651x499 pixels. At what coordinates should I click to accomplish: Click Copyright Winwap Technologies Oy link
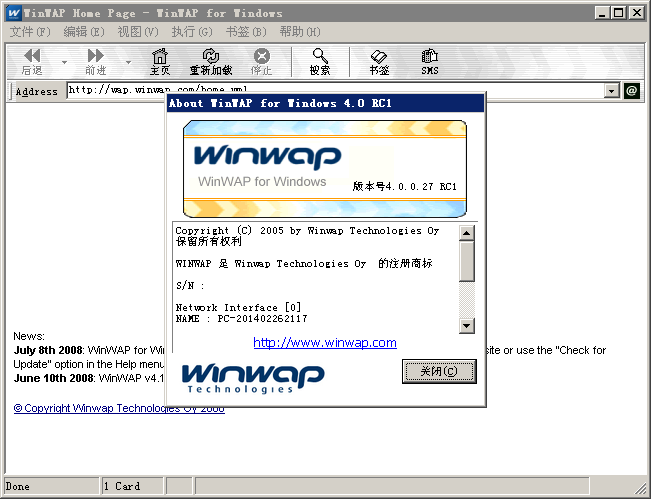[x=119, y=408]
